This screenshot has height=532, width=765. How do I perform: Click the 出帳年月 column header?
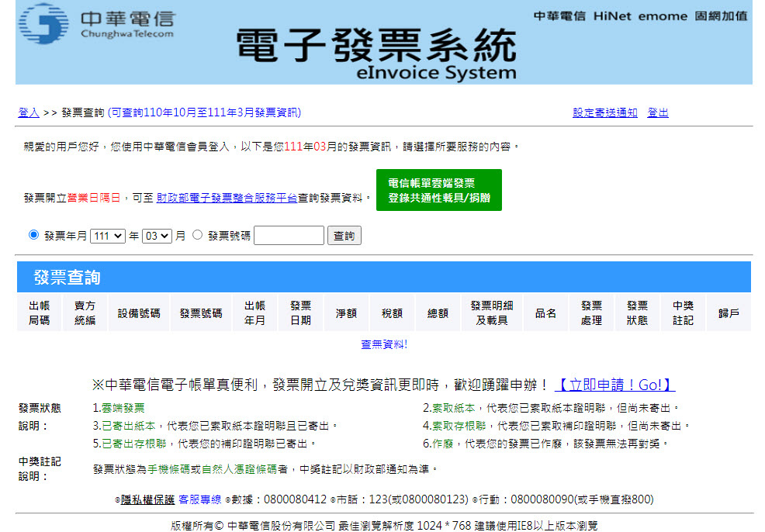pos(254,313)
